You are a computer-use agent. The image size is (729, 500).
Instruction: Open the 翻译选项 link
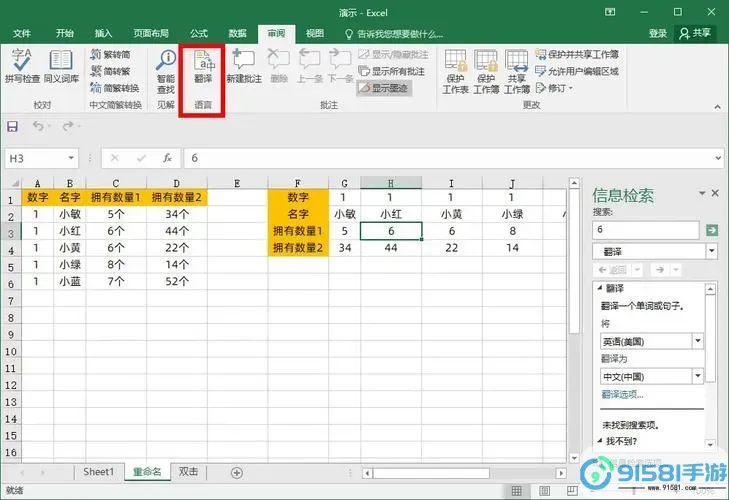623,395
